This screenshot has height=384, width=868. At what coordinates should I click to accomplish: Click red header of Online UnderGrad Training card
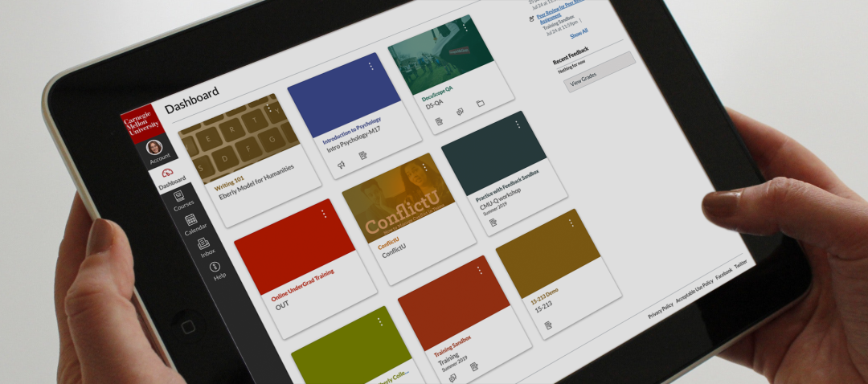click(x=294, y=247)
